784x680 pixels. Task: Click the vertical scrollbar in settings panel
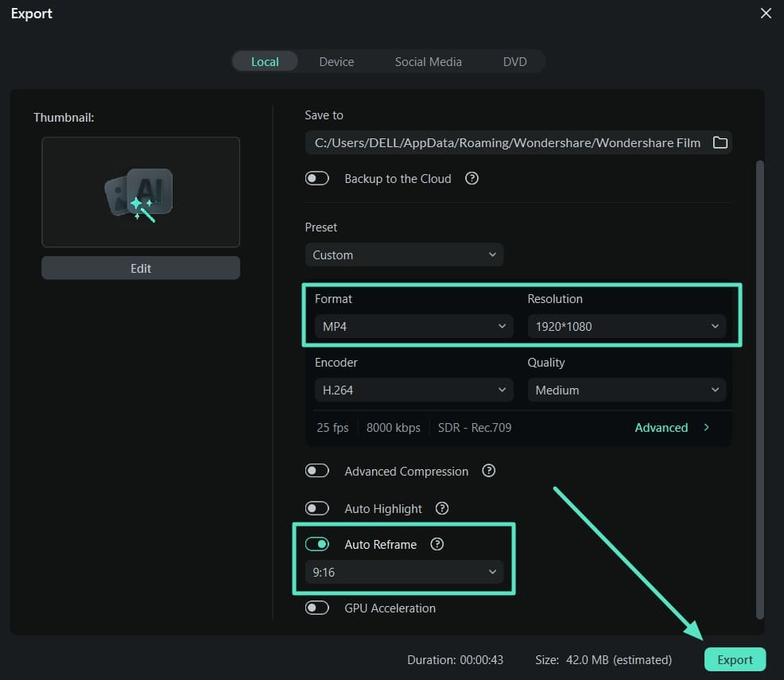759,390
